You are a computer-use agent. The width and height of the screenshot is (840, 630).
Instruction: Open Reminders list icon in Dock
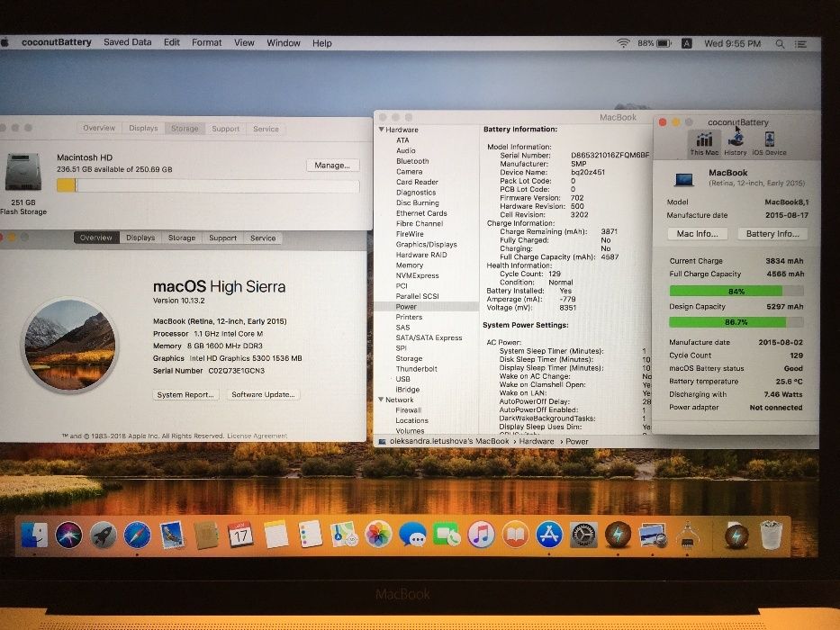[x=310, y=535]
